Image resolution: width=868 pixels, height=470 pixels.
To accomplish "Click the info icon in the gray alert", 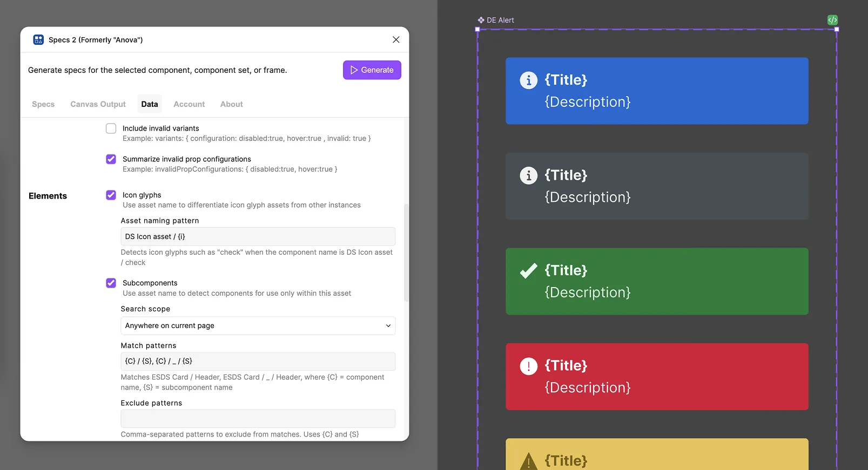I will [528, 175].
